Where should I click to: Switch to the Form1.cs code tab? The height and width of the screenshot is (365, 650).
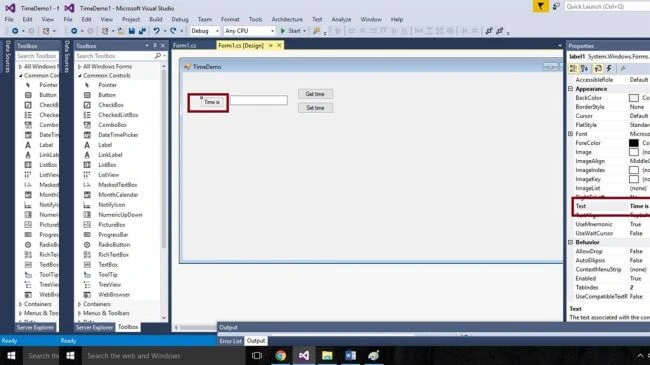coord(184,46)
